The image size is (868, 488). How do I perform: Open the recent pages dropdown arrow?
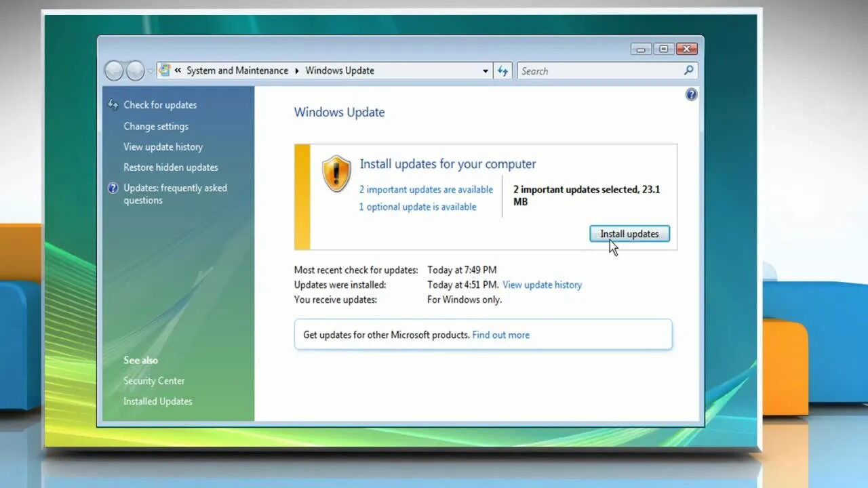point(150,71)
